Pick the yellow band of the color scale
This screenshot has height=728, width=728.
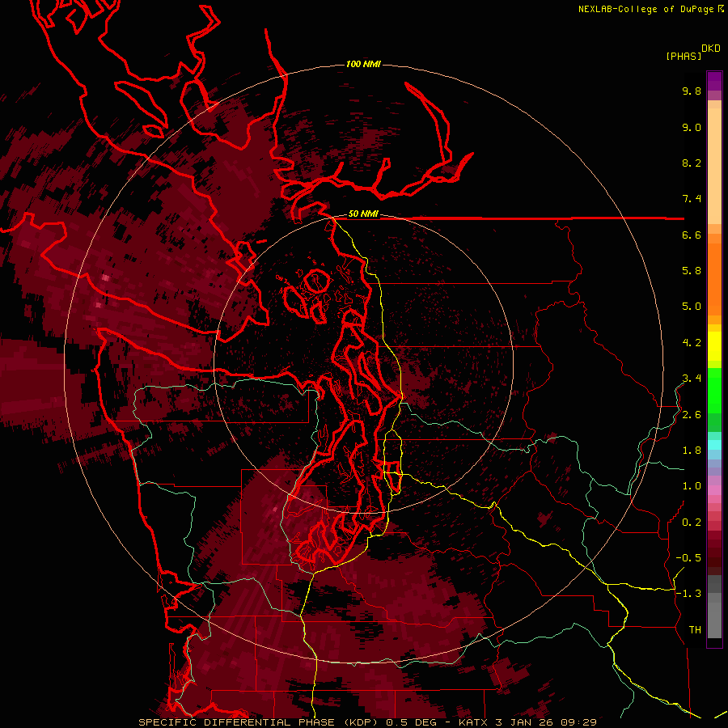(x=714, y=346)
